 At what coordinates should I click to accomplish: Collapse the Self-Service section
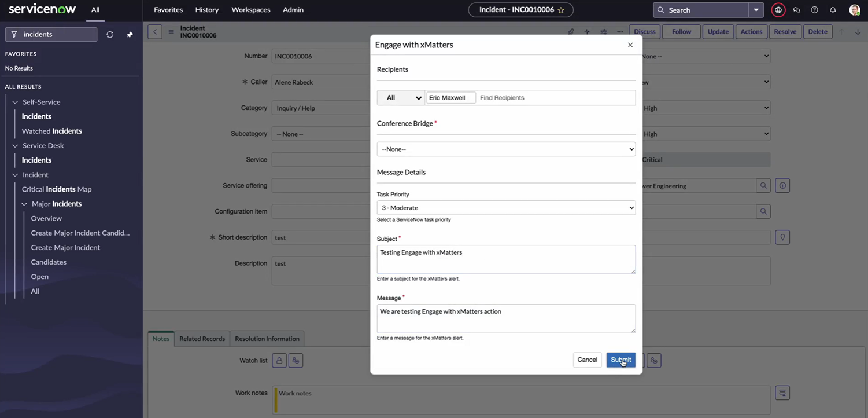[x=15, y=102]
